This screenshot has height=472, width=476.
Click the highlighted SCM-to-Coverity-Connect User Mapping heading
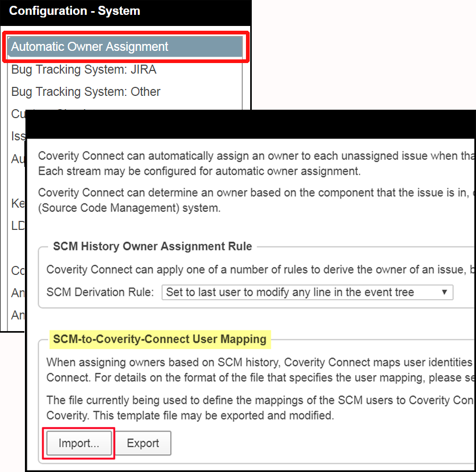(159, 339)
